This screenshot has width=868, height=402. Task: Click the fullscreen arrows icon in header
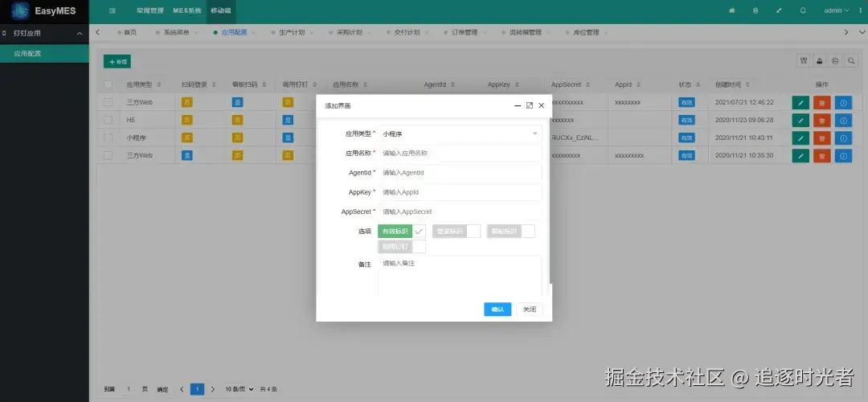(780, 10)
